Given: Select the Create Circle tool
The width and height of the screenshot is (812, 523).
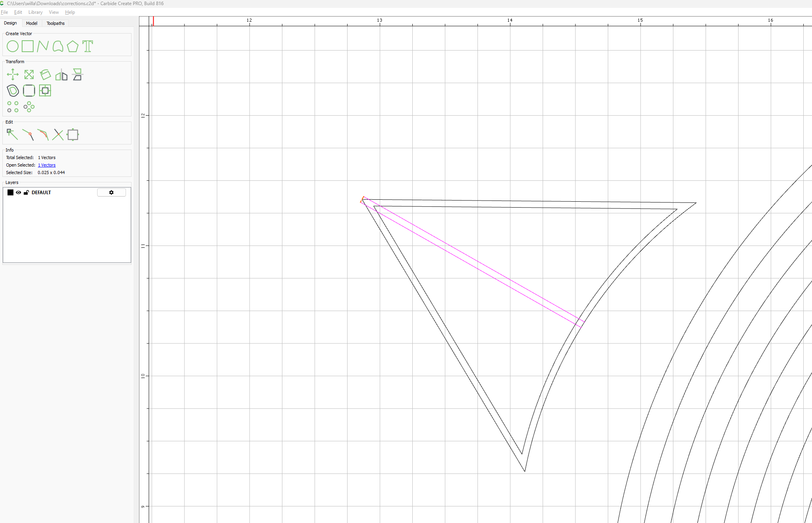Looking at the screenshot, I should [13, 47].
